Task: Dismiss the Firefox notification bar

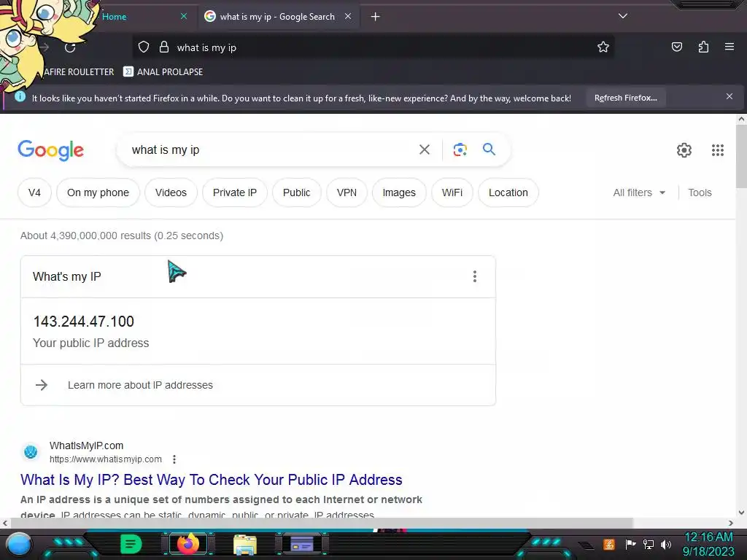Action: coord(729,97)
